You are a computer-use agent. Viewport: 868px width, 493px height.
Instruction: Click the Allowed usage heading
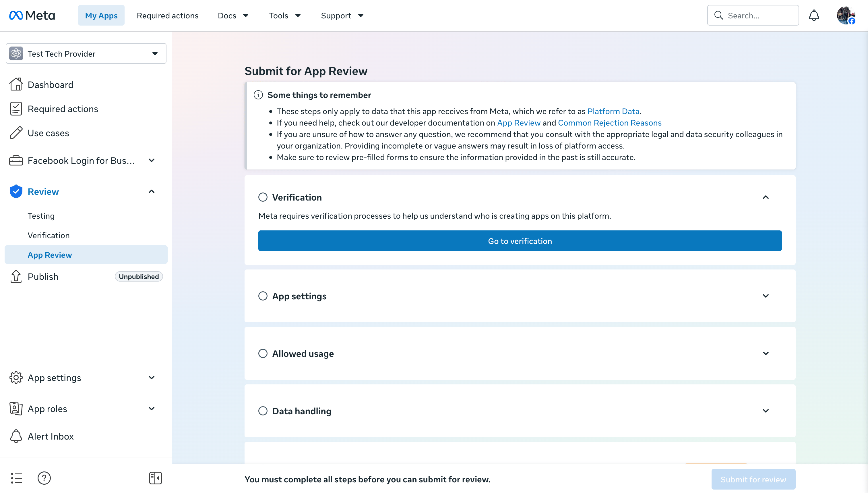[303, 353]
